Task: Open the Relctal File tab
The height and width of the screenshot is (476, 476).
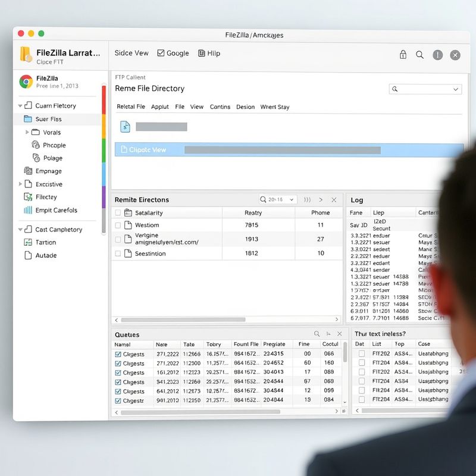Action: 131,107
